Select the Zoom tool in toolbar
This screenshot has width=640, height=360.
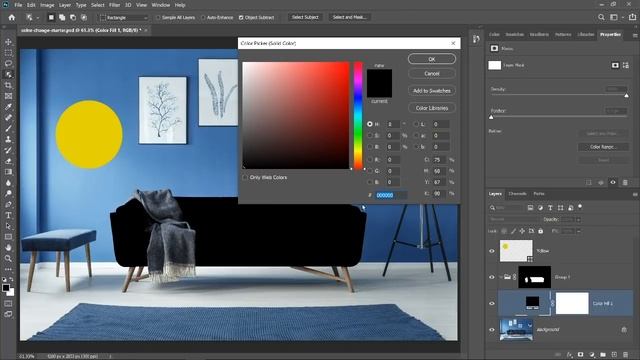pyautogui.click(x=8, y=258)
